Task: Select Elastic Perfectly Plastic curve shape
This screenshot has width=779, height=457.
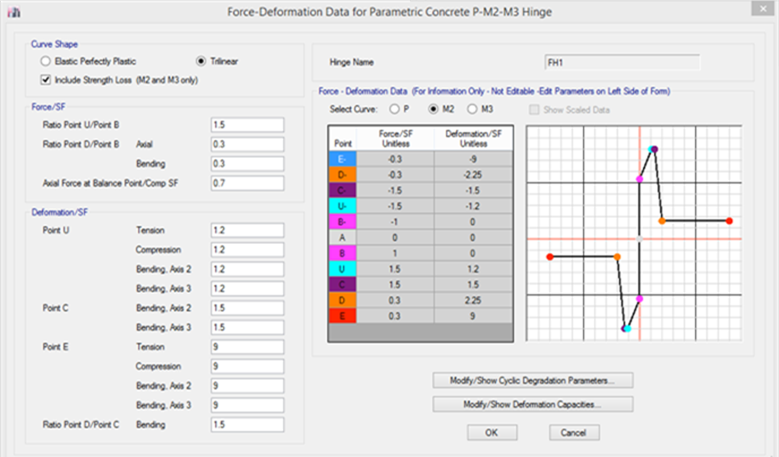Action: tap(46, 61)
